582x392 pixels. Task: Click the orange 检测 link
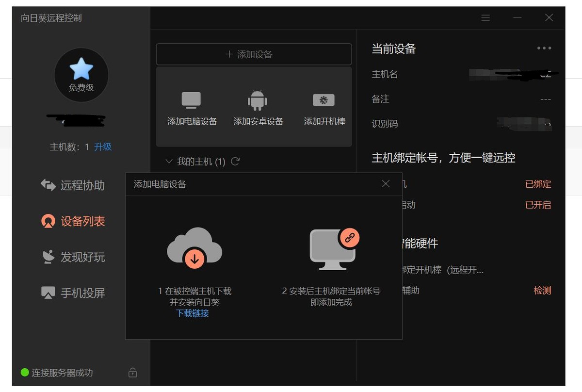click(542, 290)
